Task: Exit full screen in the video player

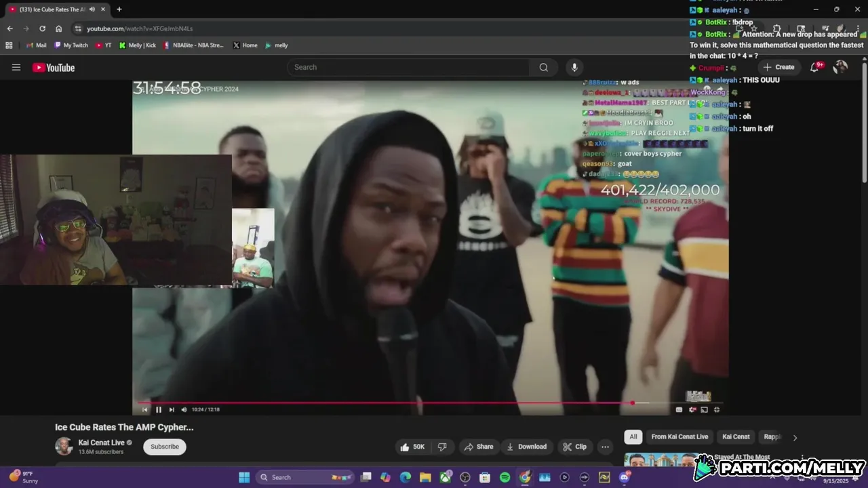Action: tap(717, 409)
